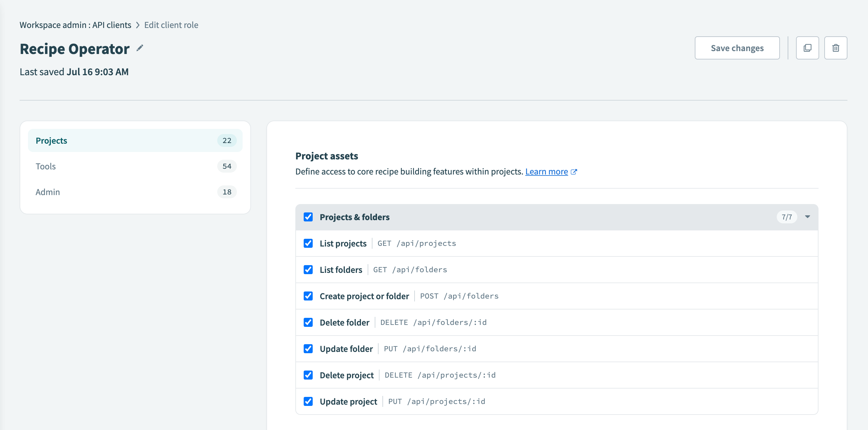Screen dimensions: 868x430
Task: Click the Save changes button
Action: [x=737, y=48]
